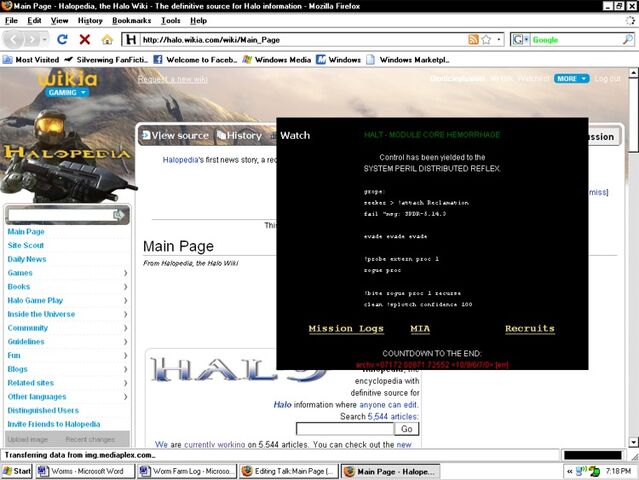Open Daily News sidebar link

(27, 259)
